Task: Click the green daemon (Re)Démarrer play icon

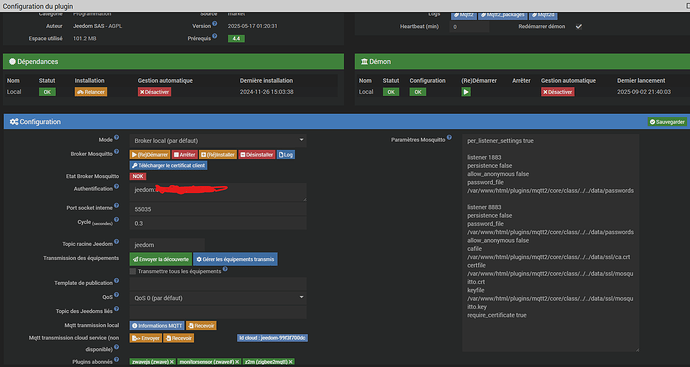Action: click(466, 92)
